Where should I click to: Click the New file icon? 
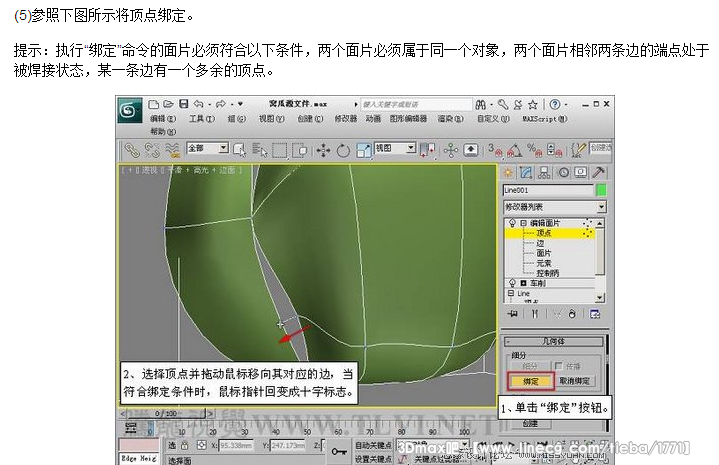tap(154, 105)
